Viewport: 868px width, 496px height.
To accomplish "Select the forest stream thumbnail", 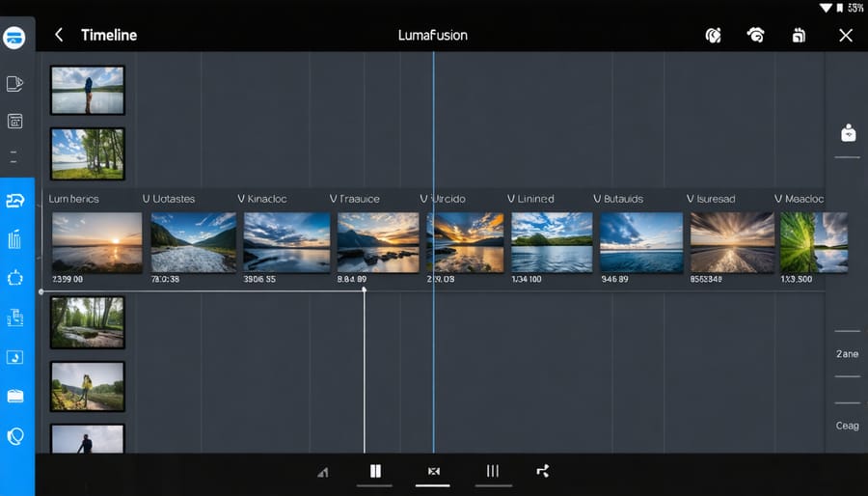I will pyautogui.click(x=88, y=322).
